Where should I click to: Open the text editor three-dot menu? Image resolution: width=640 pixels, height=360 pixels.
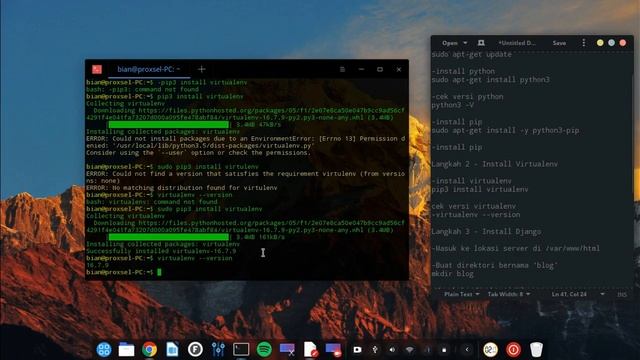584,43
